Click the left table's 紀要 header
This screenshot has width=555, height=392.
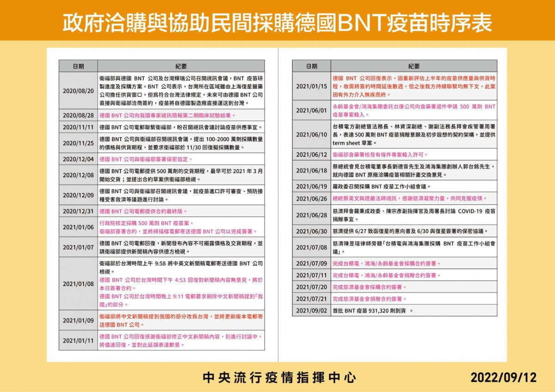(181, 66)
